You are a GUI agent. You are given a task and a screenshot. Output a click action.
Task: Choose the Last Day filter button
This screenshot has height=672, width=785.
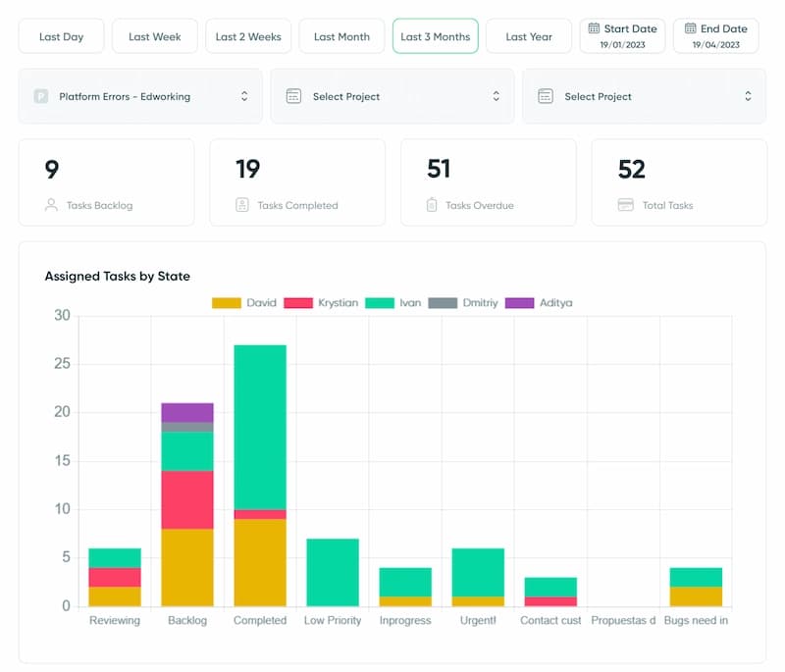point(61,36)
